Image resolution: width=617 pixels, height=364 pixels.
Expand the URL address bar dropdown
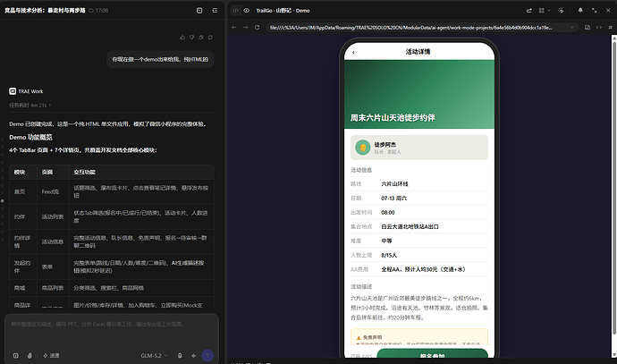tap(571, 27)
